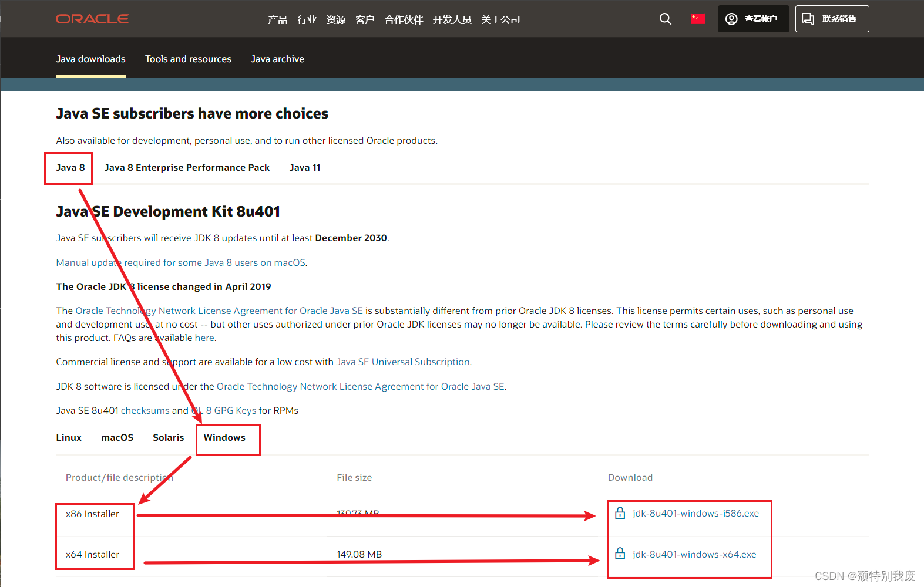
Task: Click the 149.08 MB file size
Action: tap(359, 554)
